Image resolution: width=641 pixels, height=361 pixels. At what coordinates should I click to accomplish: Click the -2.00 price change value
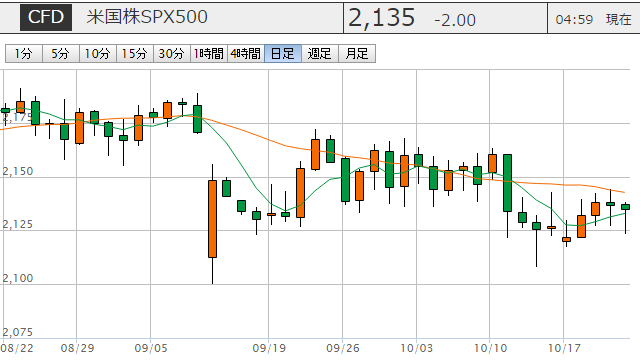[x=455, y=20]
